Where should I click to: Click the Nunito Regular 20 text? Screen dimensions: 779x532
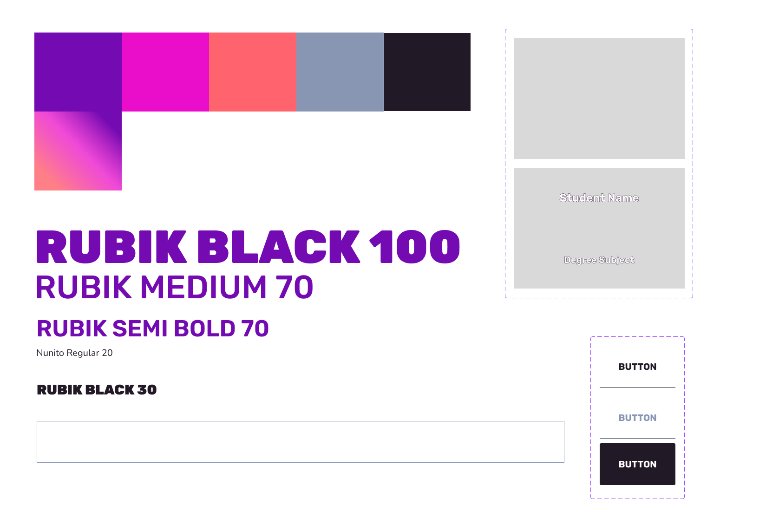click(74, 353)
